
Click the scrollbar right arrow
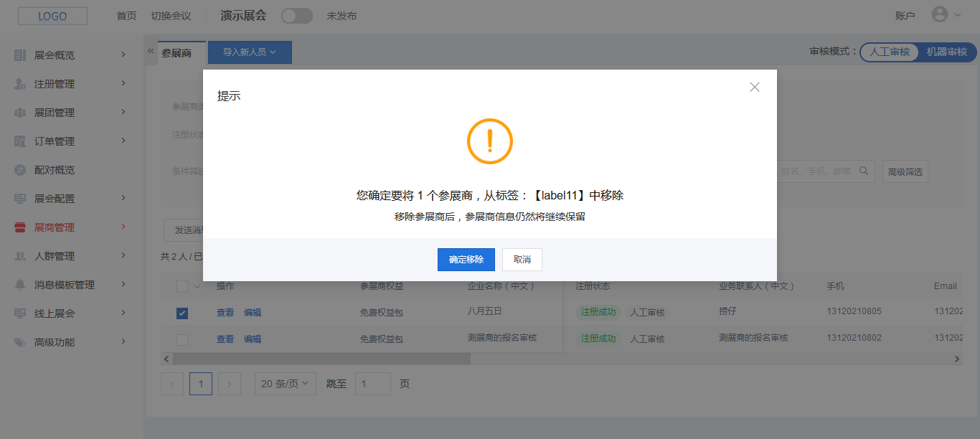(956, 358)
